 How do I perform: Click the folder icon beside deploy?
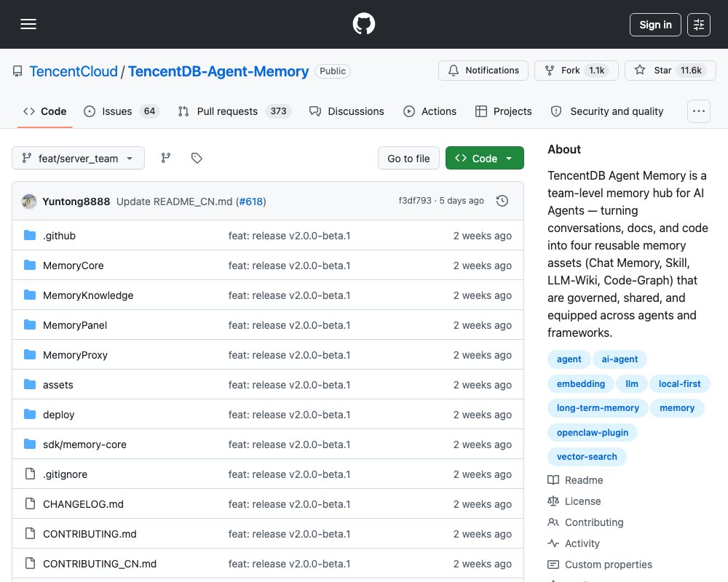coord(30,414)
